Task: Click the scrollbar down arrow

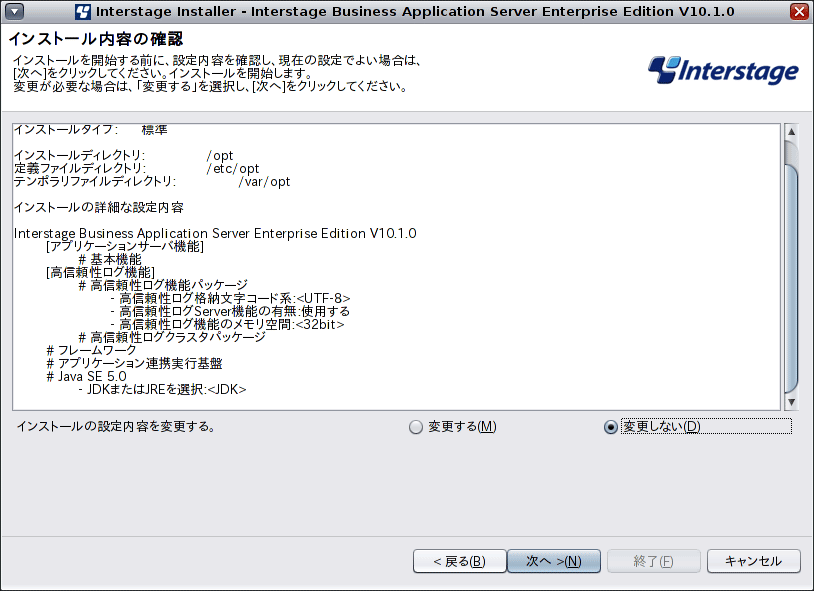Action: (x=791, y=402)
